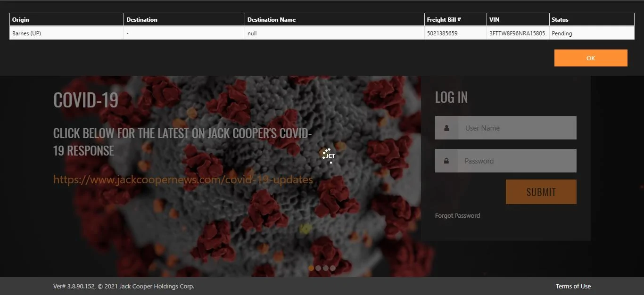Open the Terms of Use link
Viewport: 644px width, 295px height.
[573, 286]
